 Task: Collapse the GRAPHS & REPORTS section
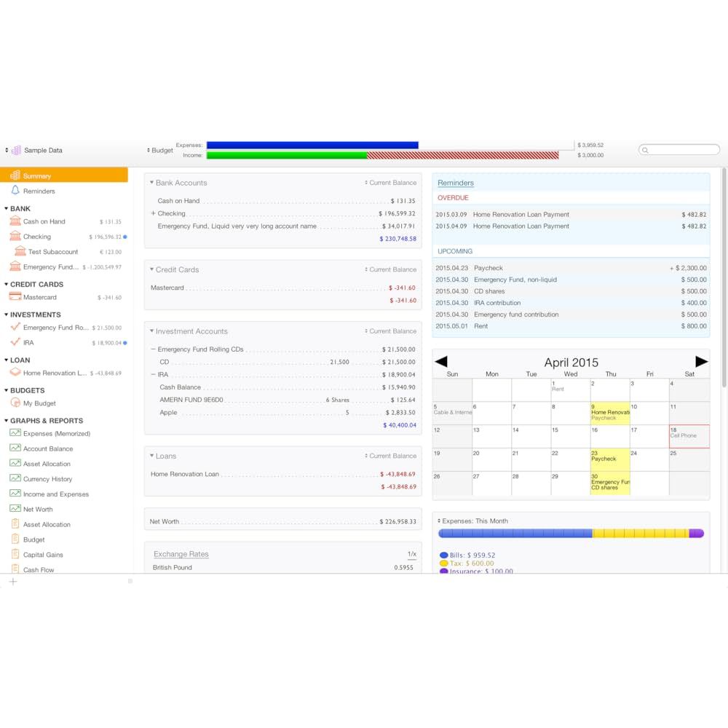coord(6,421)
